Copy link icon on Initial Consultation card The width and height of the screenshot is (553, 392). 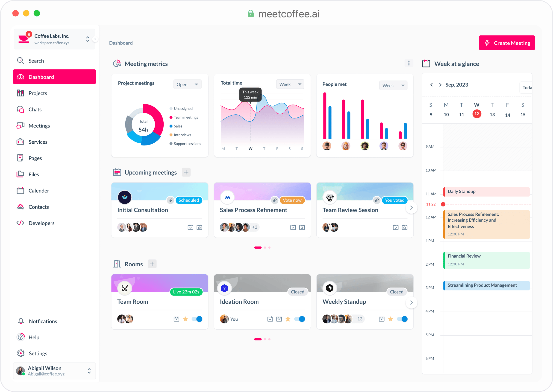click(170, 200)
